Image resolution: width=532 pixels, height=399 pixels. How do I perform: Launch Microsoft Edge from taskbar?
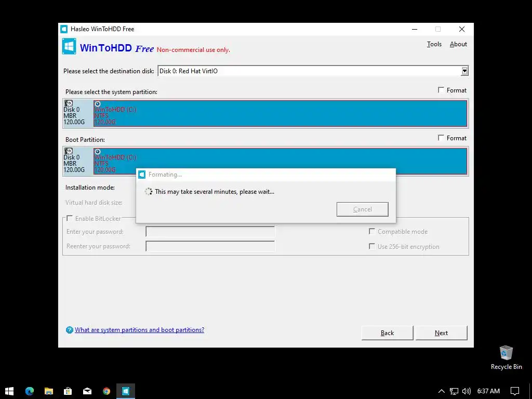[30, 391]
